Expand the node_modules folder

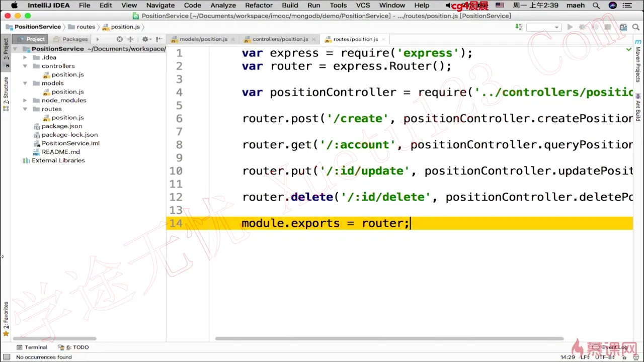coord(25,100)
